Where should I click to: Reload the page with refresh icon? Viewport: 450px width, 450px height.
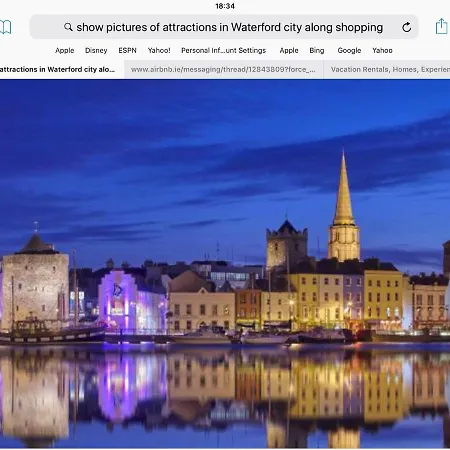406,27
